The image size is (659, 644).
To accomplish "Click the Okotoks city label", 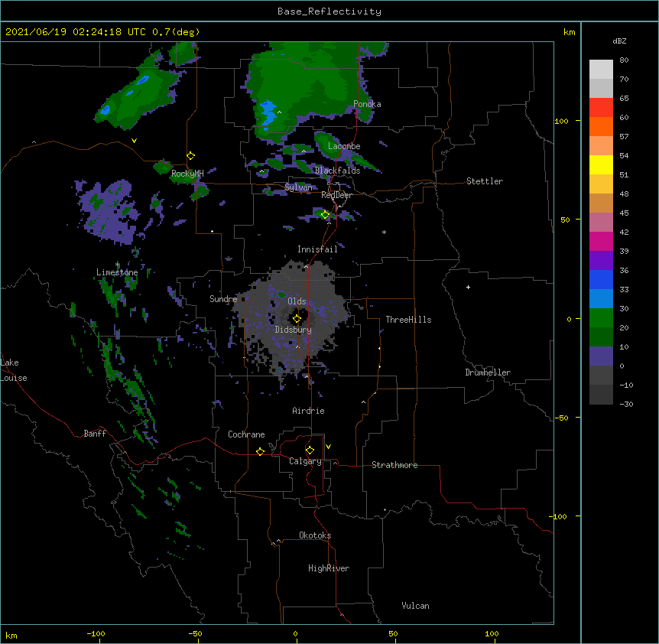I will [315, 535].
